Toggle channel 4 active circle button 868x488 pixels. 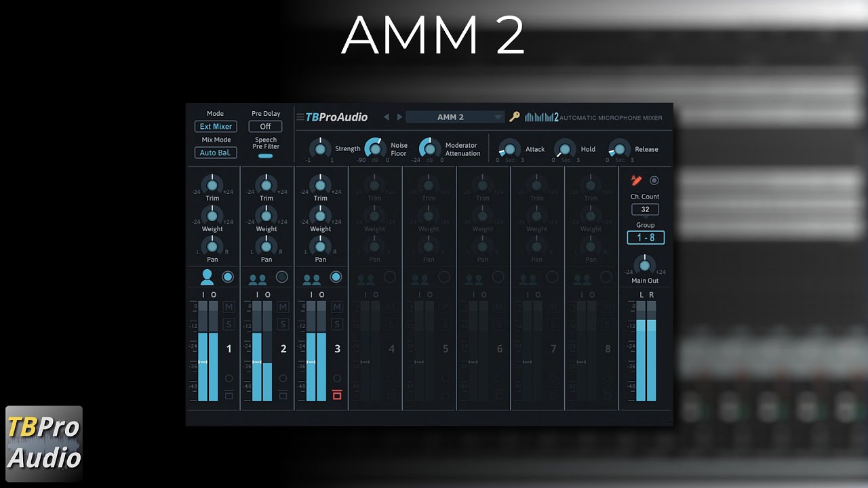[x=390, y=277]
